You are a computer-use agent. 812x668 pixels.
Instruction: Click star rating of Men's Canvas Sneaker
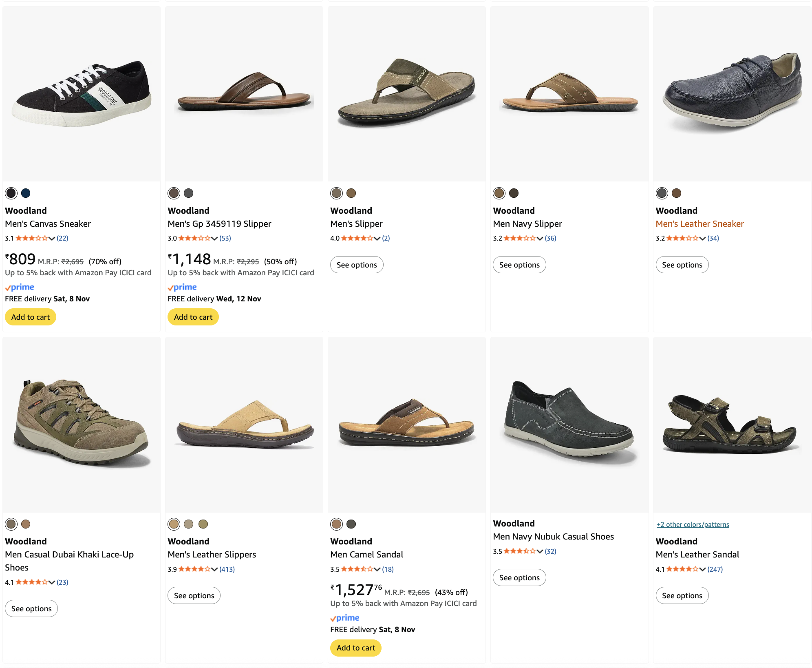(31, 238)
